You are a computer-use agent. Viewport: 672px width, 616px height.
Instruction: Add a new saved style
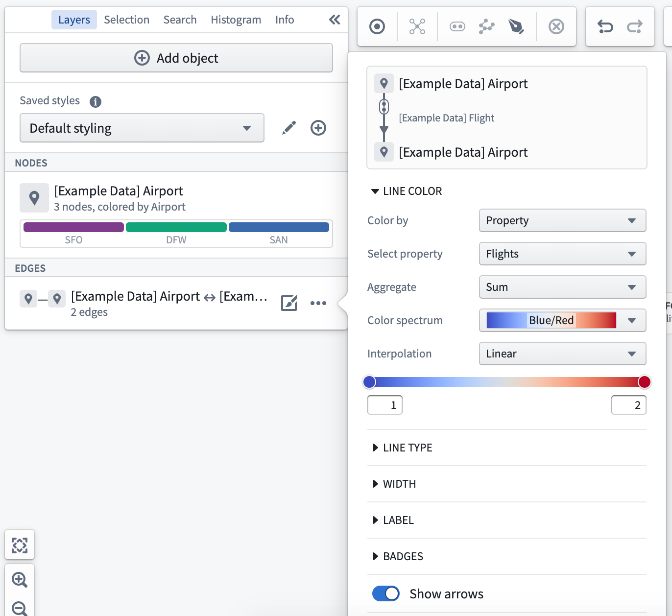pos(318,128)
